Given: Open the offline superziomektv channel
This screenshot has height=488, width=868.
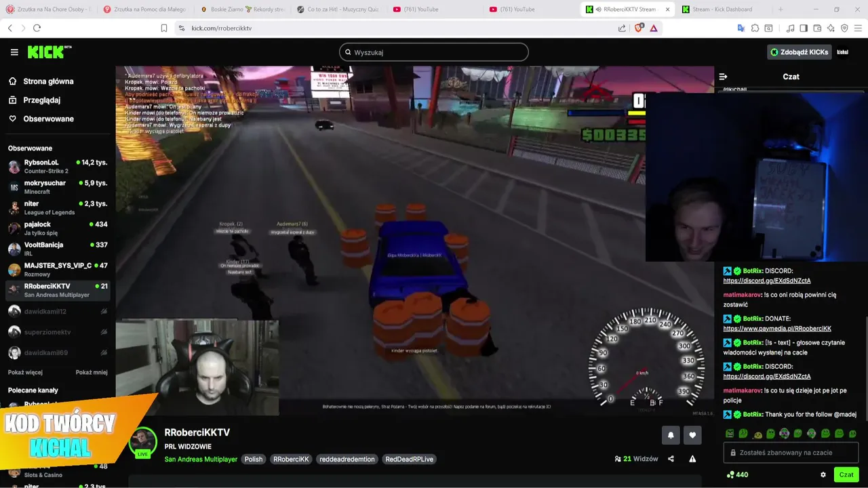Looking at the screenshot, I should click(58, 332).
